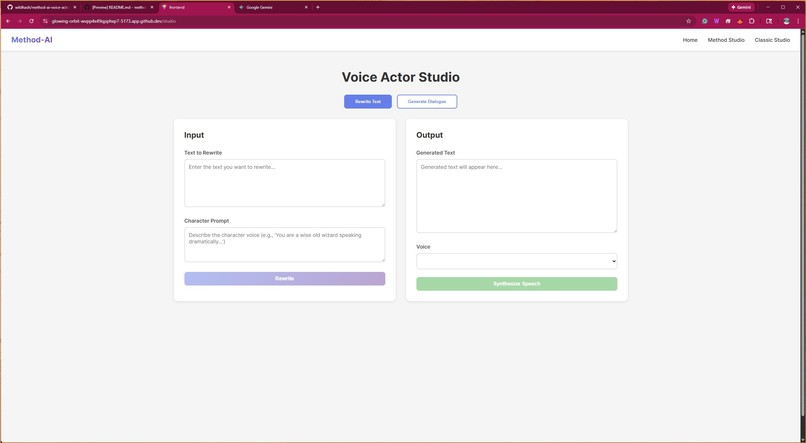The width and height of the screenshot is (806, 443).
Task: Open the Chrome three-dot menu
Action: click(798, 21)
